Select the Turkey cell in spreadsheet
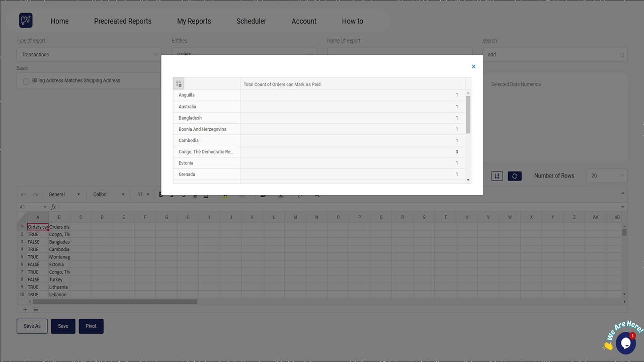The image size is (644, 362). (x=59, y=280)
